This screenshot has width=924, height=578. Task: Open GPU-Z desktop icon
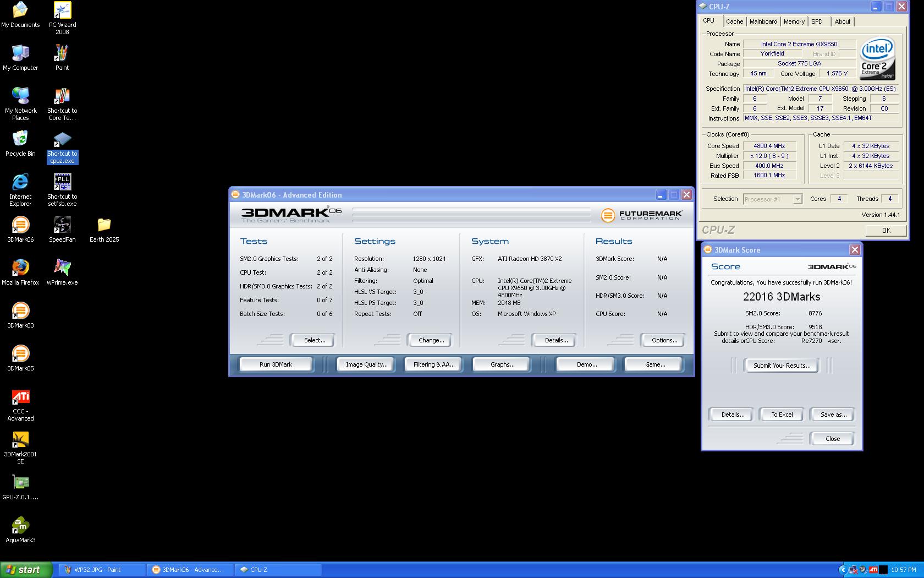tap(20, 487)
